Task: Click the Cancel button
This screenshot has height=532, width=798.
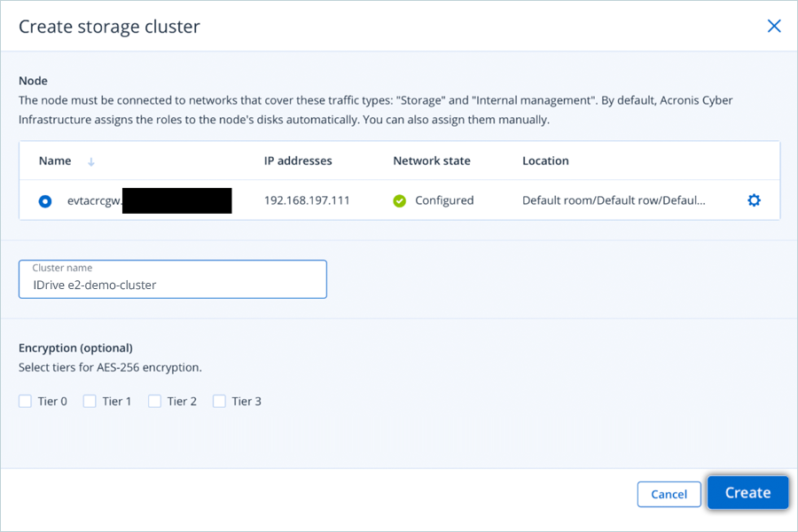Action: click(x=669, y=494)
